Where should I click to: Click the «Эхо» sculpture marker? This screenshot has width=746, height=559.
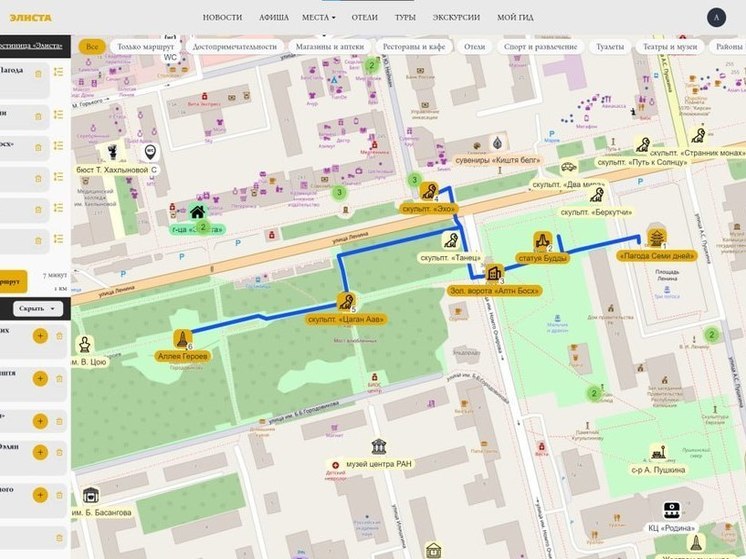[429, 191]
